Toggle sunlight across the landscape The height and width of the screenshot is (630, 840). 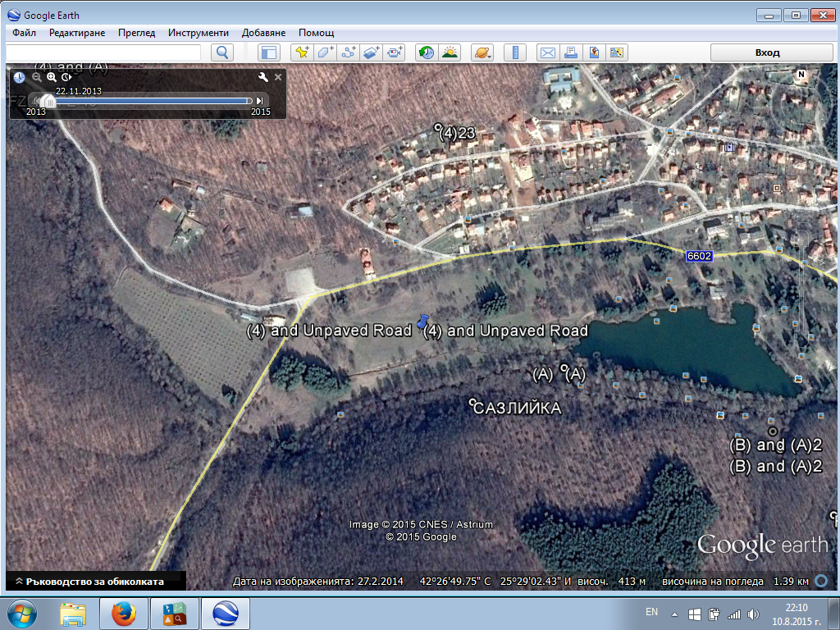tap(450, 52)
